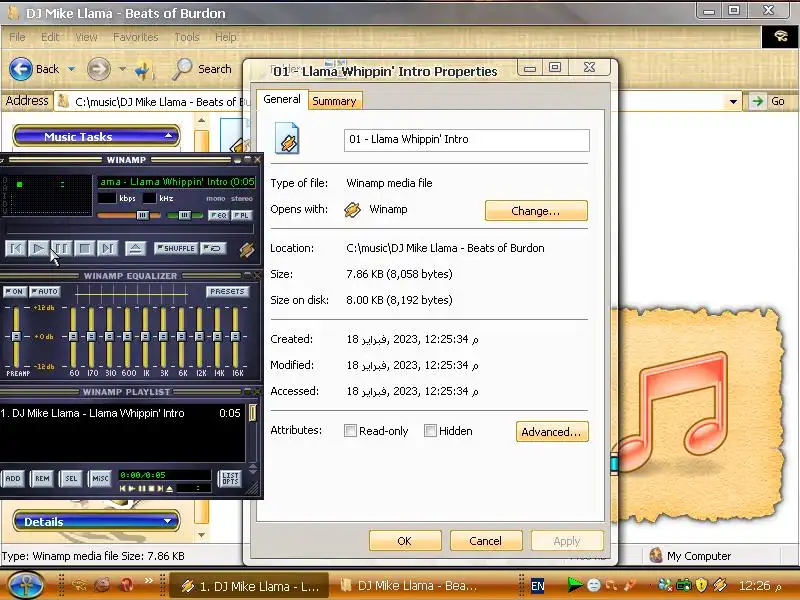This screenshot has width=800, height=600.
Task: Check the Read-only checkbox
Action: click(x=350, y=431)
